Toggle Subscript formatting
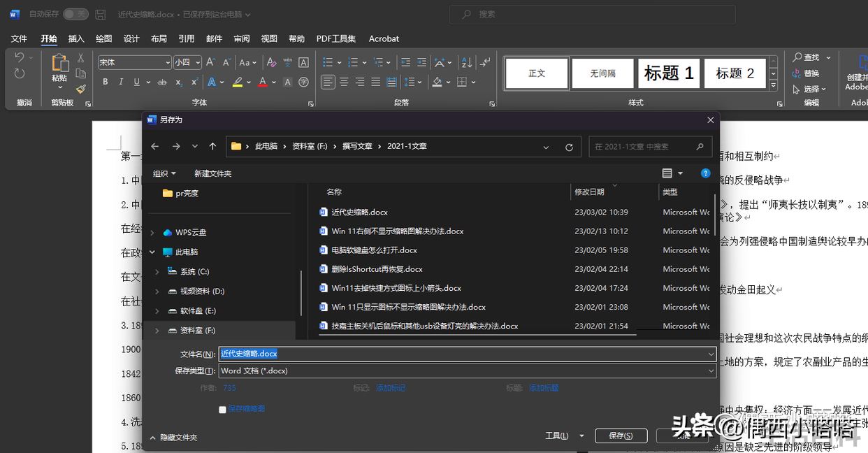The height and width of the screenshot is (453, 868). coord(178,82)
